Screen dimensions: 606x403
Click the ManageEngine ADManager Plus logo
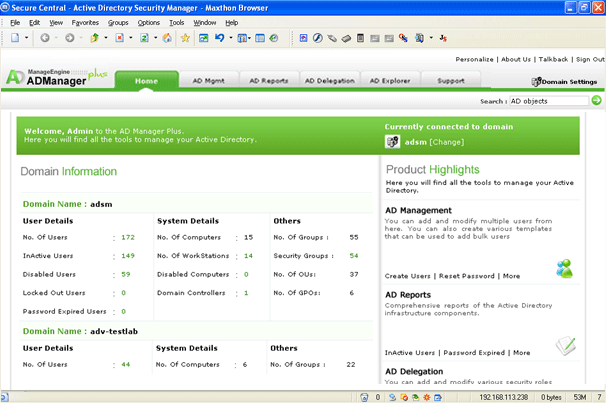57,77
